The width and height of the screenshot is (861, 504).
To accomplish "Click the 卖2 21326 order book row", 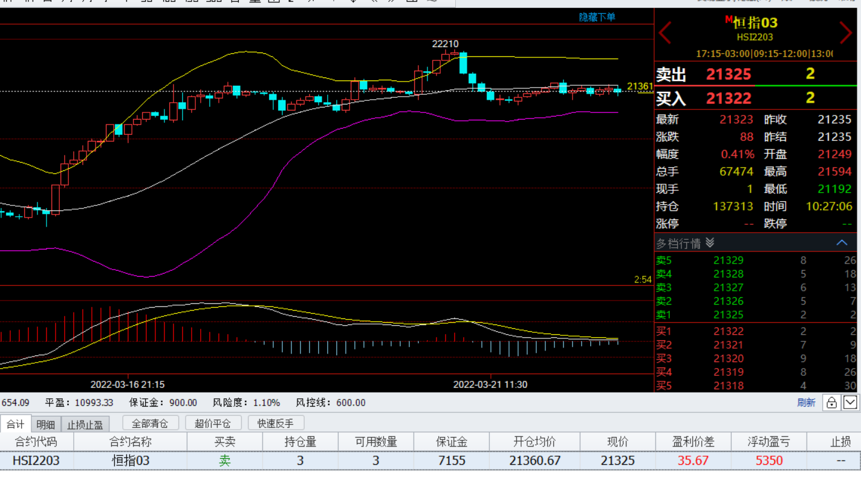I will (756, 301).
